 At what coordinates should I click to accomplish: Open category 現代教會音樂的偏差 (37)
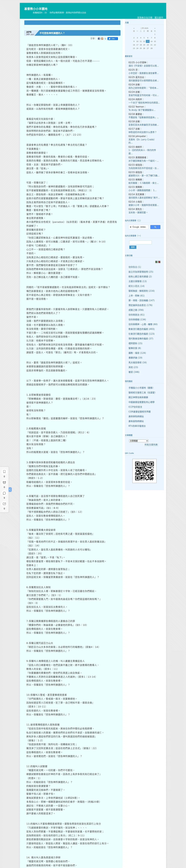(141, 339)
